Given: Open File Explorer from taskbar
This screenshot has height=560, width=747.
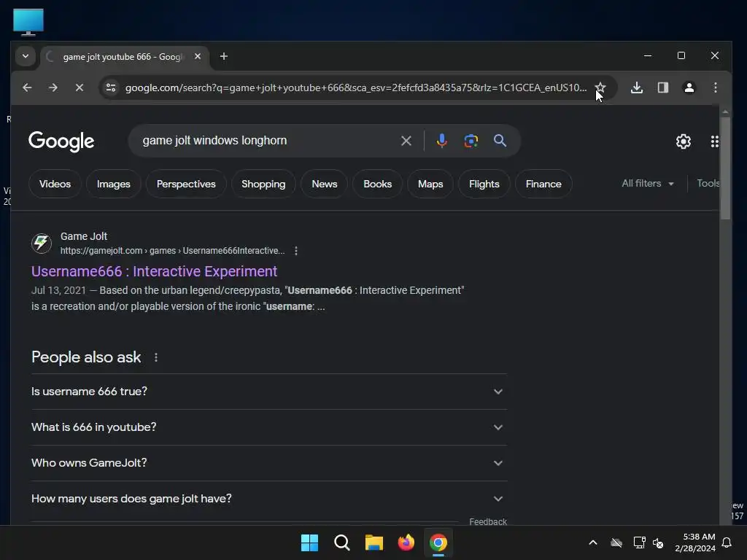Looking at the screenshot, I should pos(374,542).
